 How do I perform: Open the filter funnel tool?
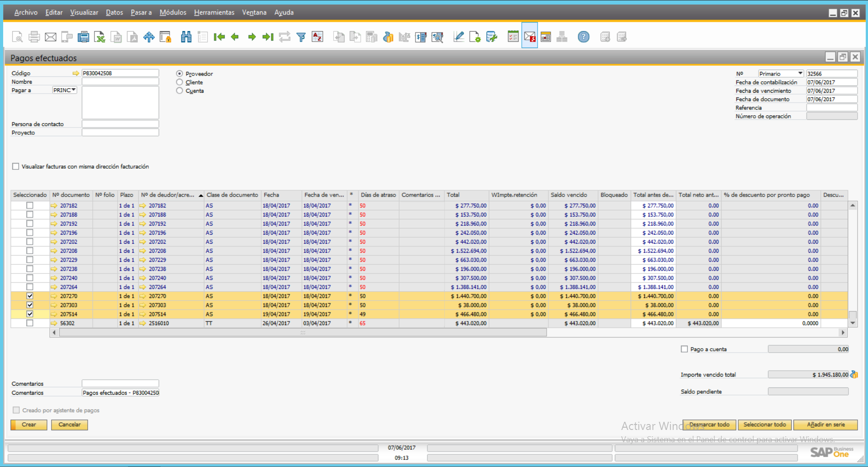click(x=301, y=37)
